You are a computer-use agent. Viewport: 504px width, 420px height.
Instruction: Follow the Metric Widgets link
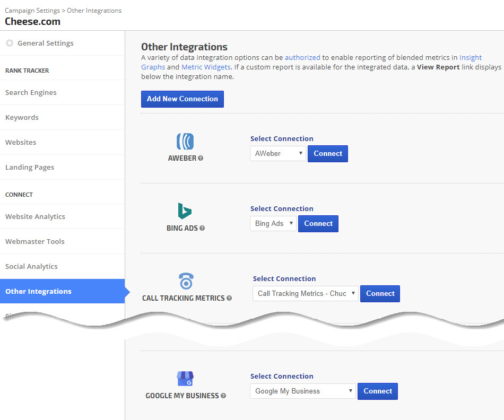coord(206,67)
